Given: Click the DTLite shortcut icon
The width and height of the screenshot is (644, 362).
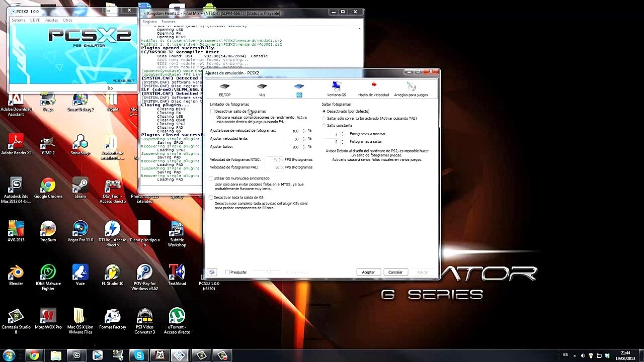Looking at the screenshot, I should (x=112, y=234).
